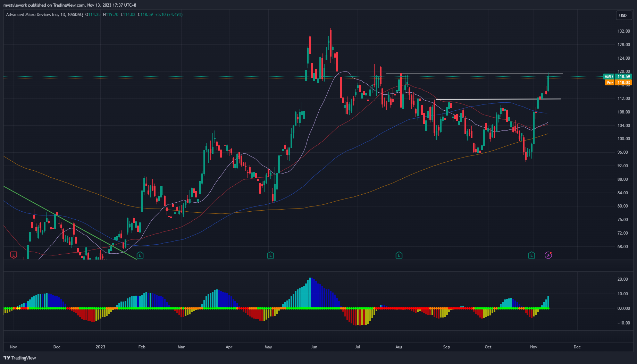Screen dimensions: 637x364
Task: Click the 132.00 price axis label
Action: point(623,31)
